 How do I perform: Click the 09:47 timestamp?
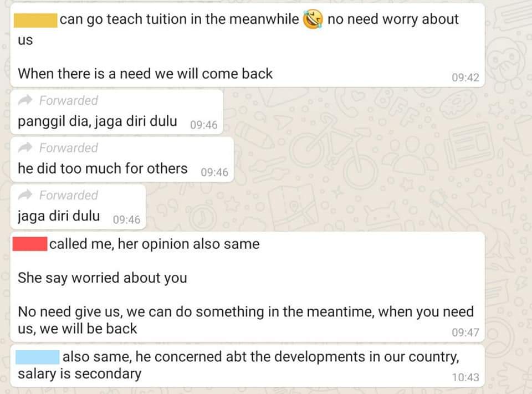pos(465,332)
